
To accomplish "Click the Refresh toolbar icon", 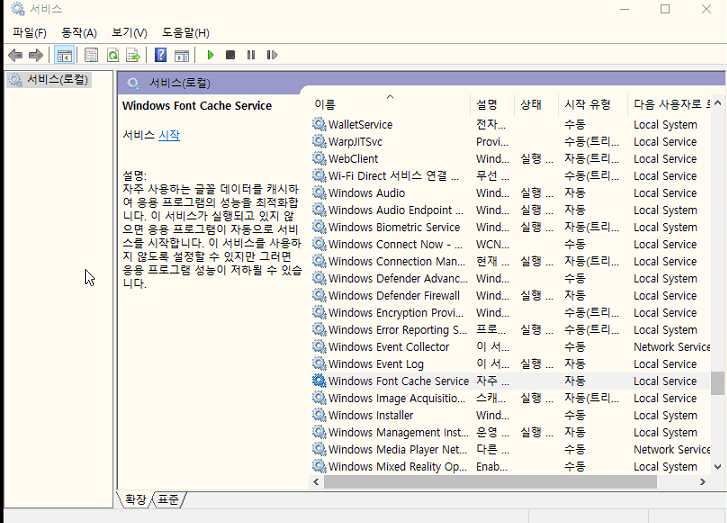I will point(113,55).
